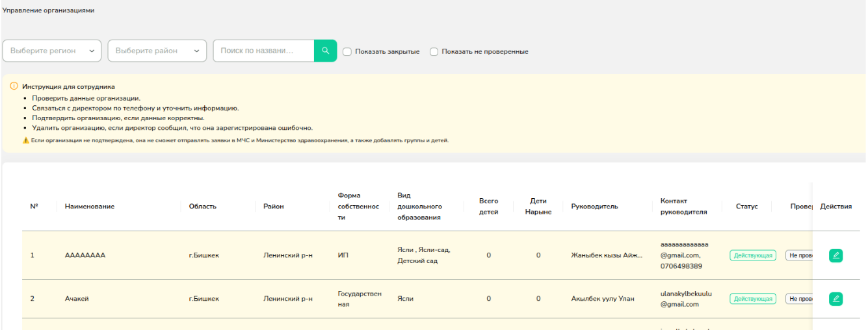Click the green magnifier search button
Screen dimensions: 868x330
pyautogui.click(x=325, y=51)
